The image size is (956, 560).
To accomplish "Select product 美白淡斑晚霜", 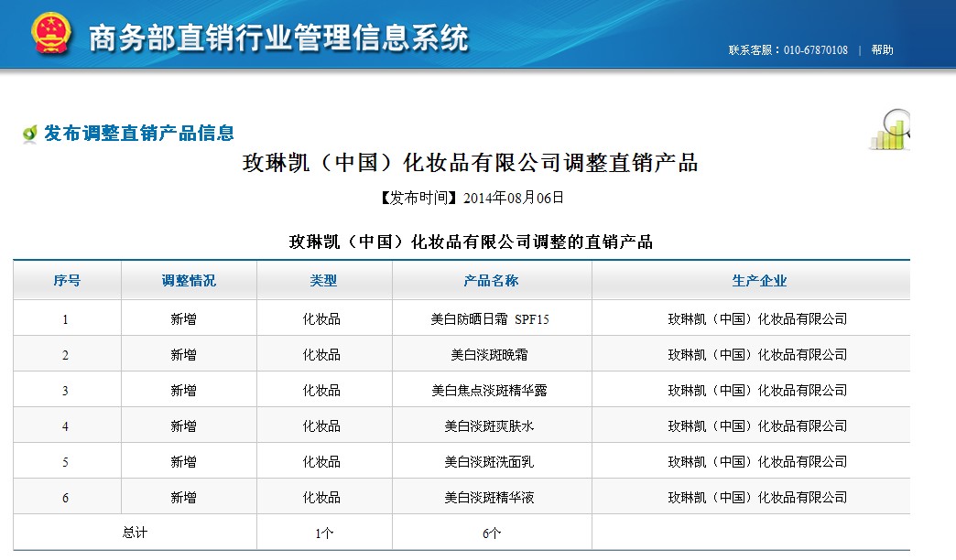I will click(x=490, y=355).
